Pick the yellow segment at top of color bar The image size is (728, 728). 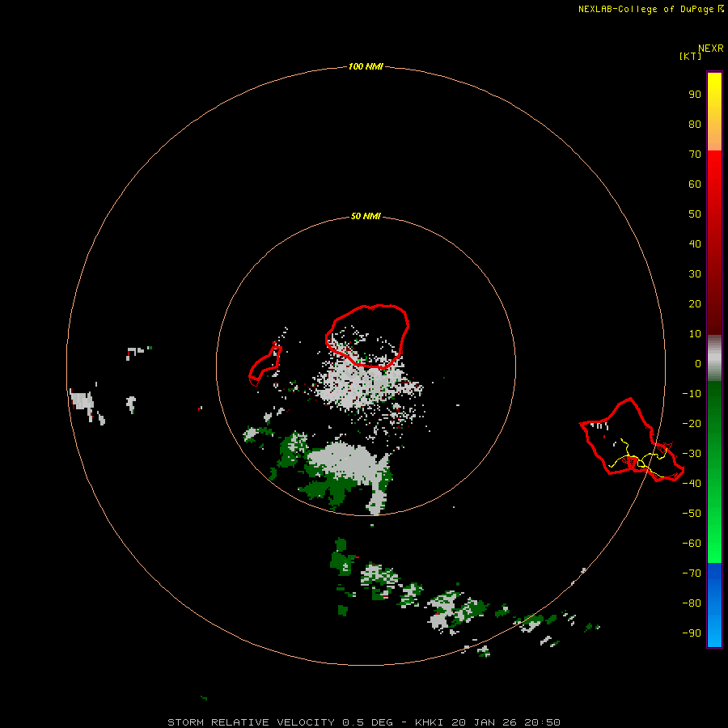pyautogui.click(x=714, y=112)
